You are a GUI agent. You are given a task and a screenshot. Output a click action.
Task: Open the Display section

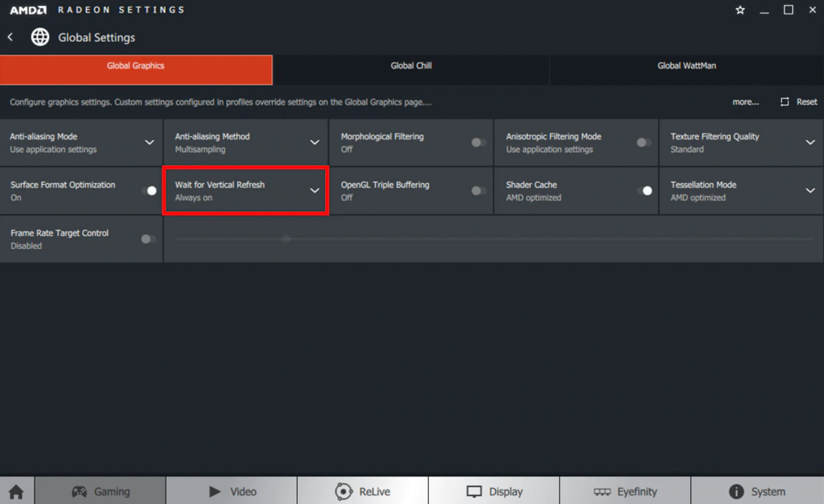pyautogui.click(x=494, y=491)
